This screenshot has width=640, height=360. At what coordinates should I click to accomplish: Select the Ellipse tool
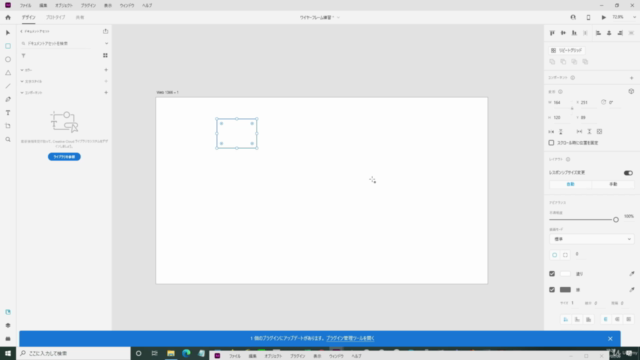(8, 60)
